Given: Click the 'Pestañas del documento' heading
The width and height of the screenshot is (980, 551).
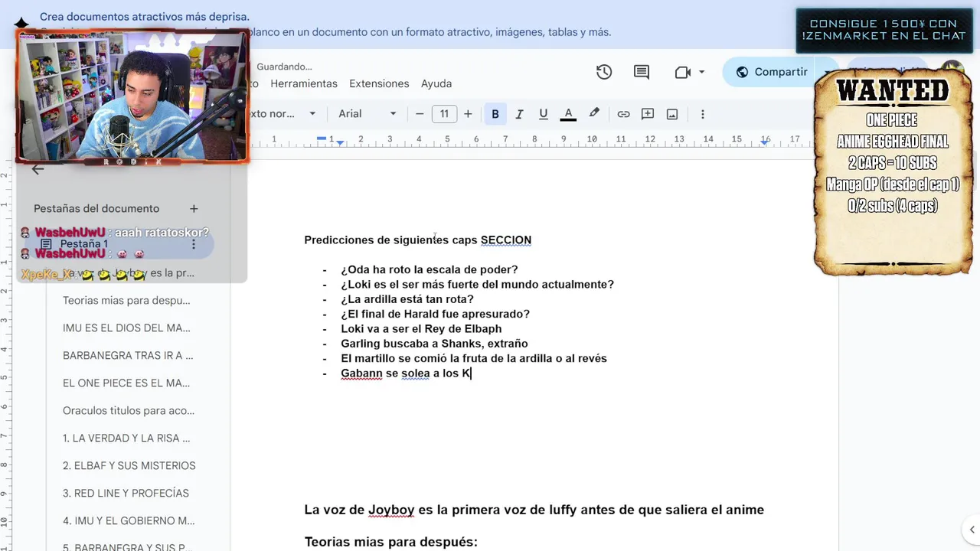Looking at the screenshot, I should pyautogui.click(x=96, y=208).
